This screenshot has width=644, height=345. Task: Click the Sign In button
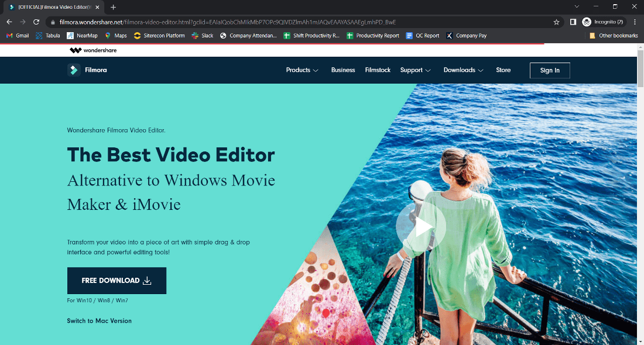550,71
